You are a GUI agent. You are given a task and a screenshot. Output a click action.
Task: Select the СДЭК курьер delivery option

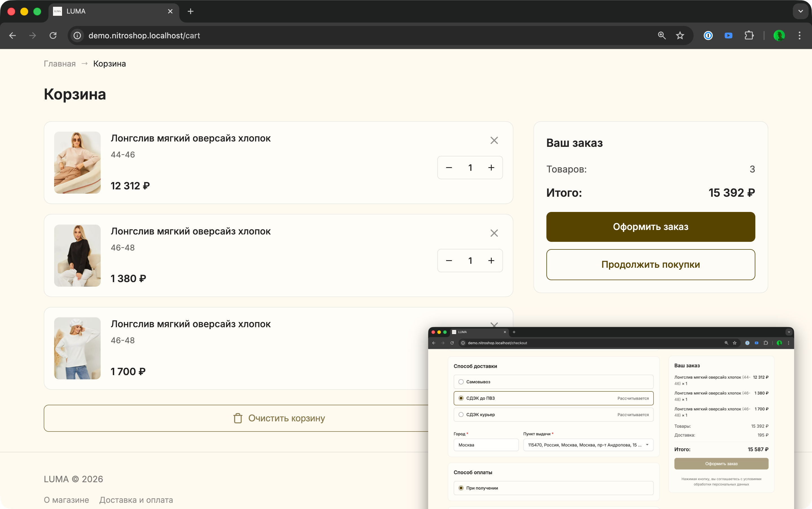(461, 414)
